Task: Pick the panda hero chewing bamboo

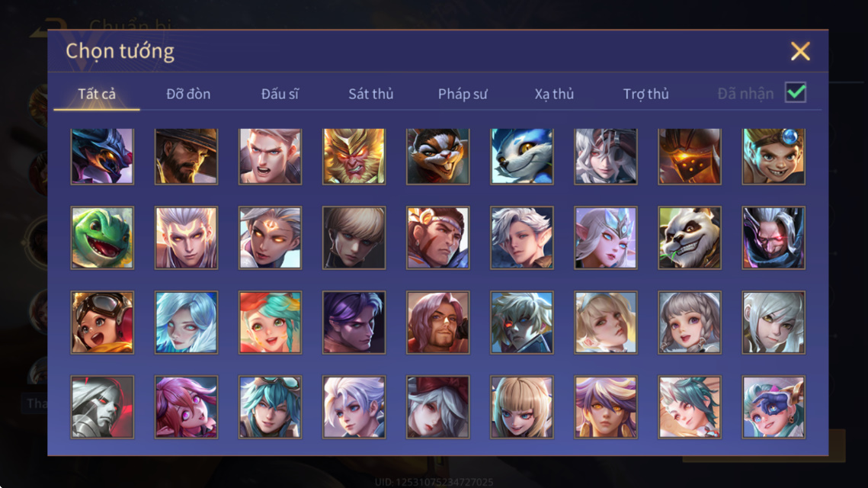Action: (x=689, y=238)
